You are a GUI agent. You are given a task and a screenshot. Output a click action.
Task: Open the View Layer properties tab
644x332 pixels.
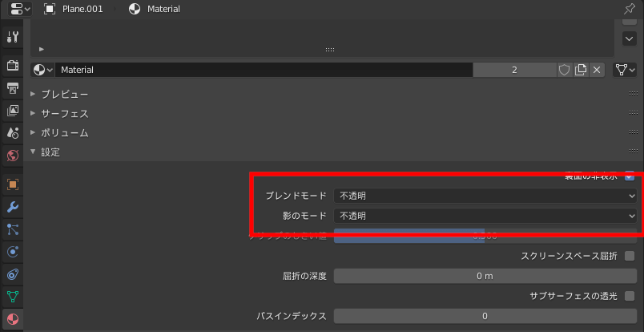coord(12,110)
